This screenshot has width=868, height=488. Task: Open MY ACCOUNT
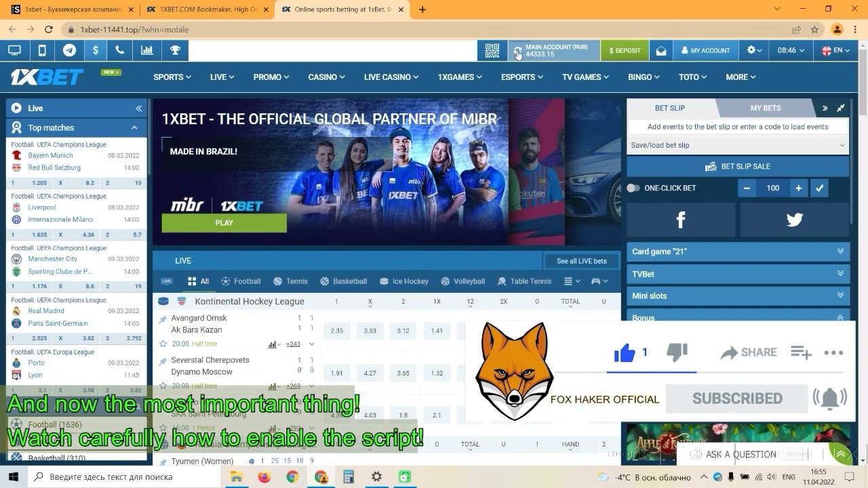coord(706,51)
